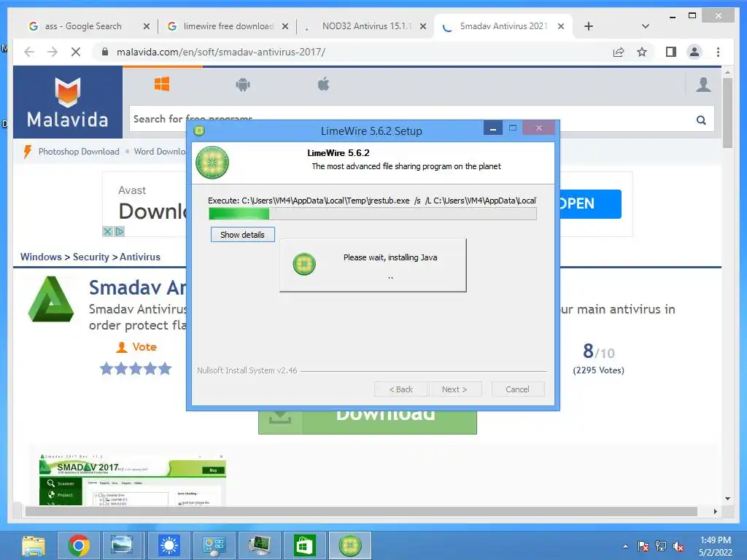Image resolution: width=747 pixels, height=560 pixels.
Task: Click the 'Nullsoft Install System v2.46' text
Action: click(247, 370)
